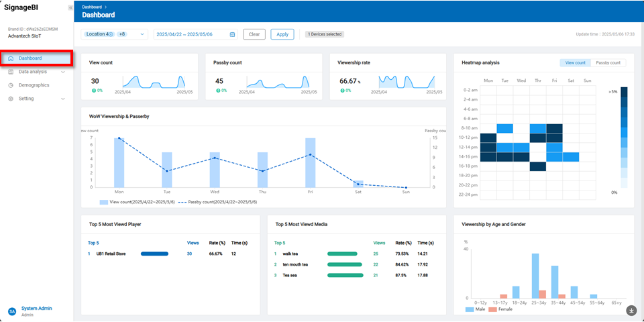Click the Setting gear icon
Screen dimensions: 644x322
tap(11, 99)
